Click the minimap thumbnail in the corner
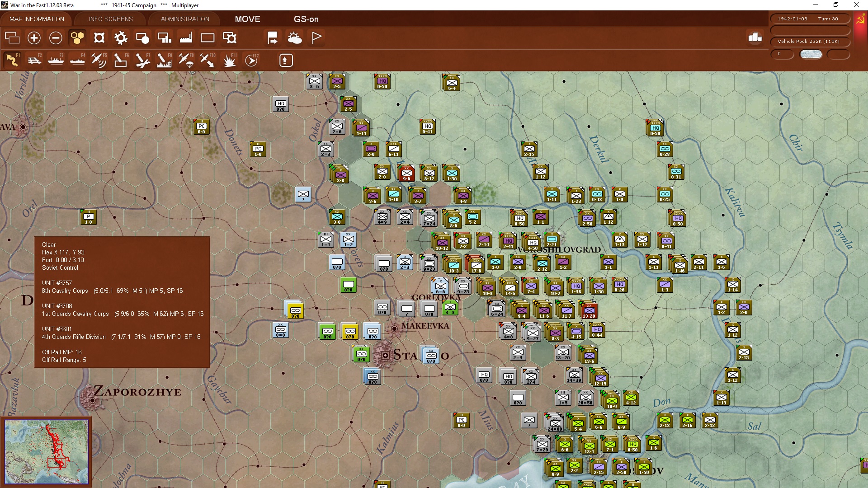Screen dimensions: 868x488 [x=47, y=451]
